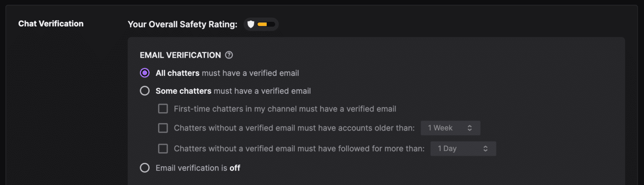Enable the first-time chatters checkbox
The width and height of the screenshot is (644, 185).
[x=163, y=109]
